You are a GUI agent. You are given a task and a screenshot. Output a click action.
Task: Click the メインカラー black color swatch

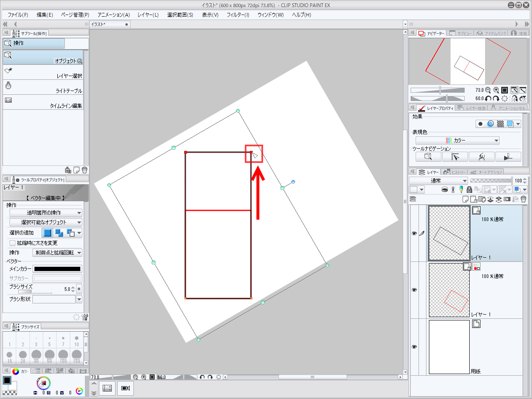point(57,269)
